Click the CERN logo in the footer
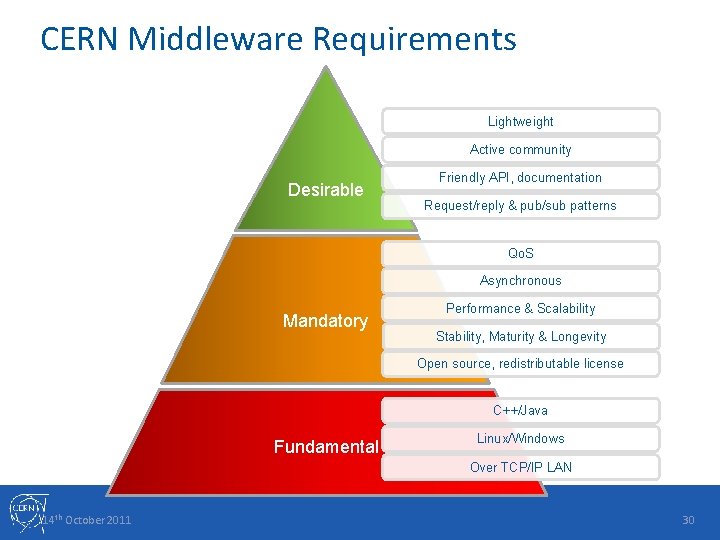 (x=28, y=513)
